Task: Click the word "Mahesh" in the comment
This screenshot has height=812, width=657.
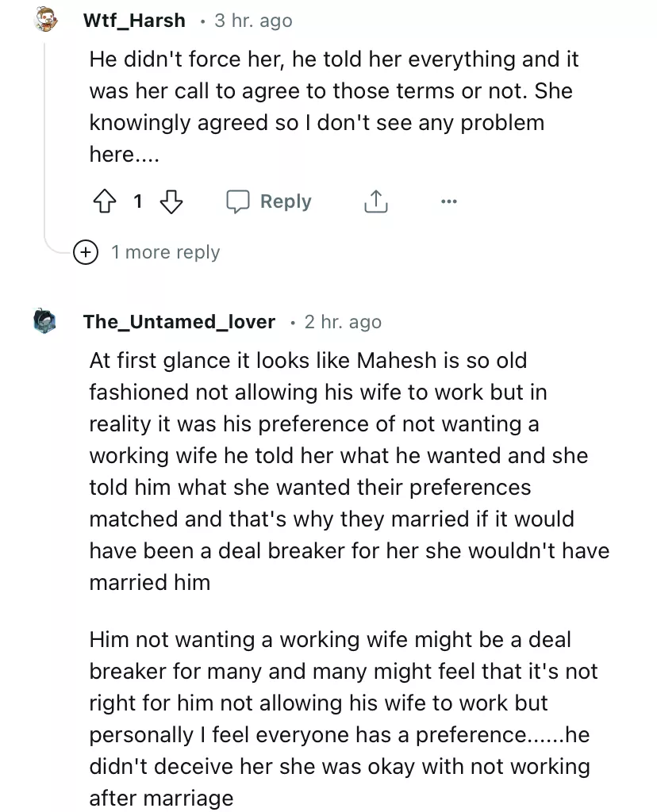Action: 397,361
